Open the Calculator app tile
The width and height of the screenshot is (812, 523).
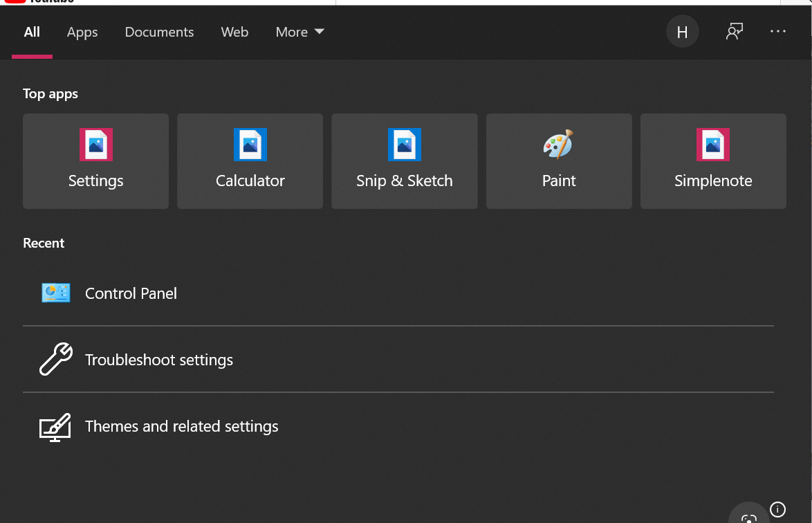click(x=250, y=161)
